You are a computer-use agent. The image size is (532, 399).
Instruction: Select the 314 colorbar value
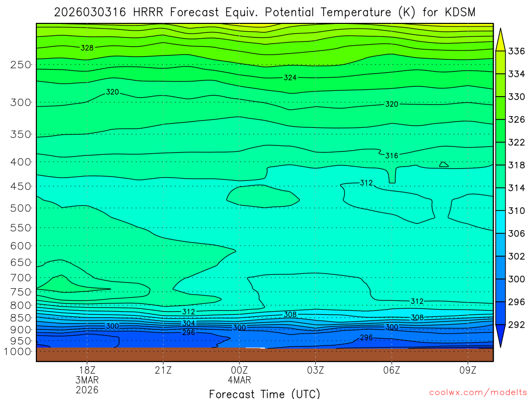tap(516, 188)
